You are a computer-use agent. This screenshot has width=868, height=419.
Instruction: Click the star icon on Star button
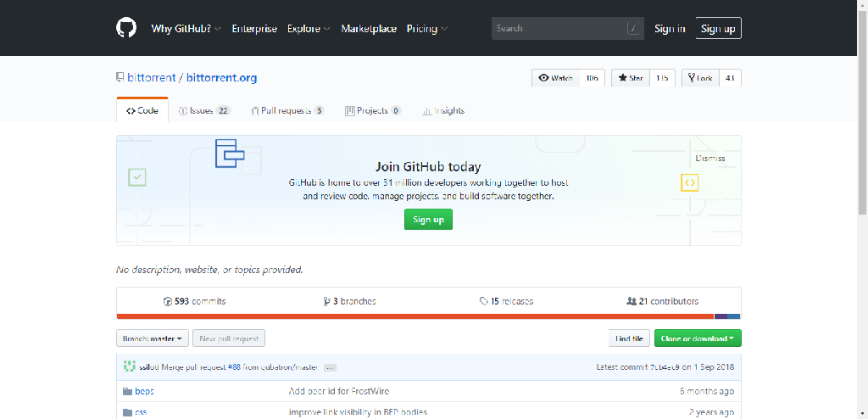(x=622, y=78)
